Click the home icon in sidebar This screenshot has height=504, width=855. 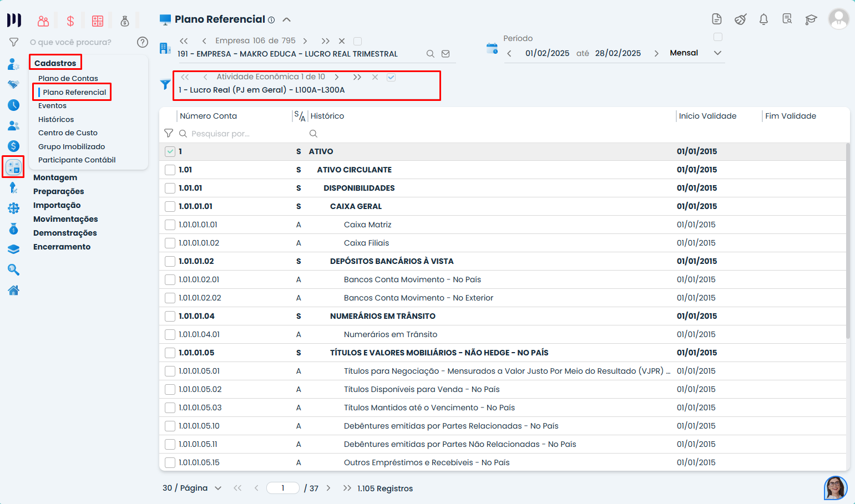tap(14, 290)
